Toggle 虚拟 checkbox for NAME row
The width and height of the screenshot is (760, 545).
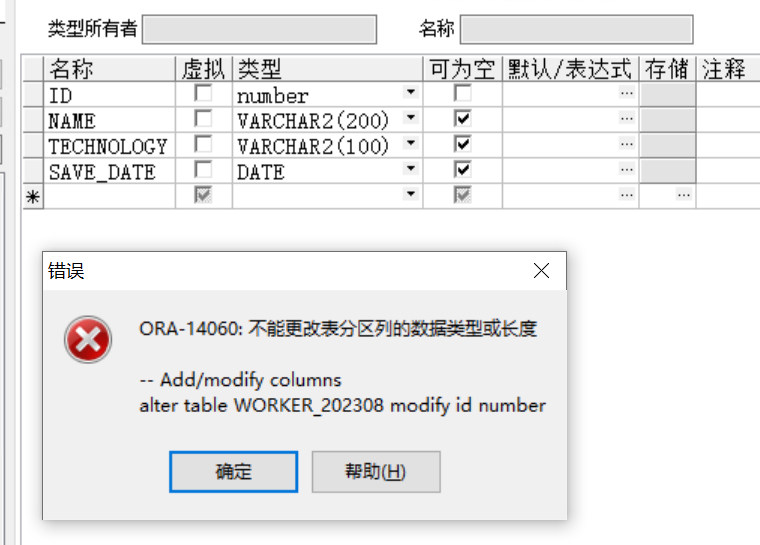pos(203,118)
